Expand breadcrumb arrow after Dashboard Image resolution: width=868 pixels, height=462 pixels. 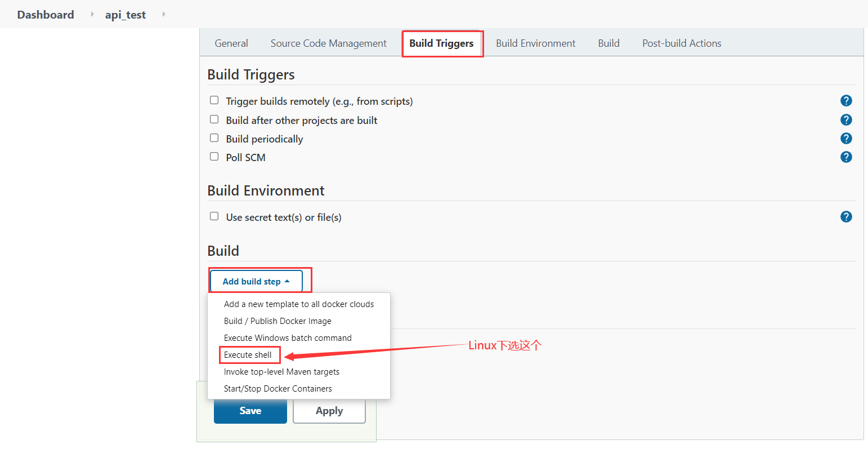pos(92,14)
